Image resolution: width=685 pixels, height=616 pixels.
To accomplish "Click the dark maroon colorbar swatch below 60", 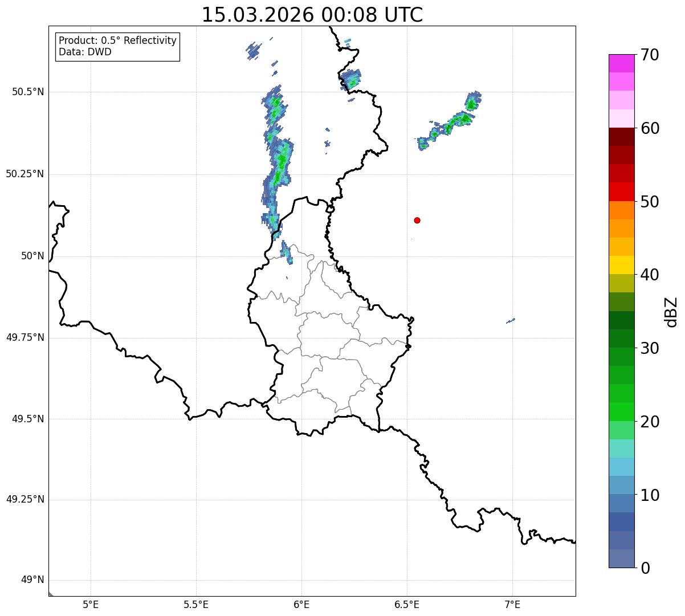I will [622, 137].
